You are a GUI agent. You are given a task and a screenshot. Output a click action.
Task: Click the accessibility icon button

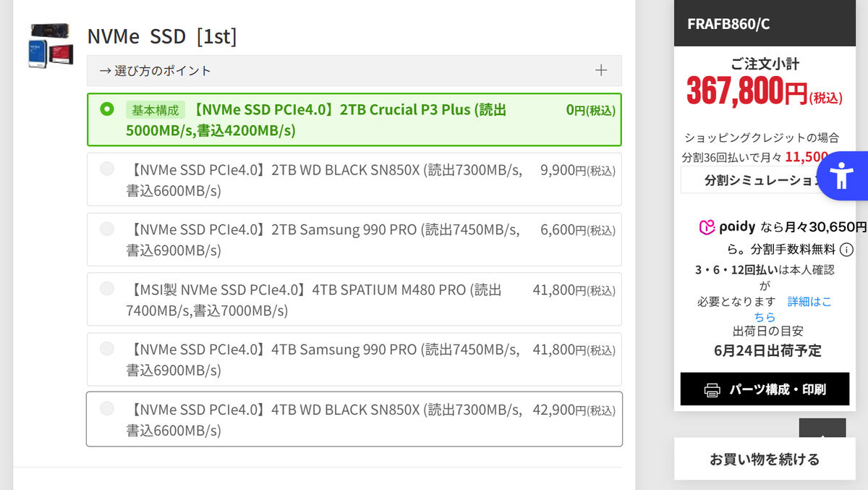point(841,176)
